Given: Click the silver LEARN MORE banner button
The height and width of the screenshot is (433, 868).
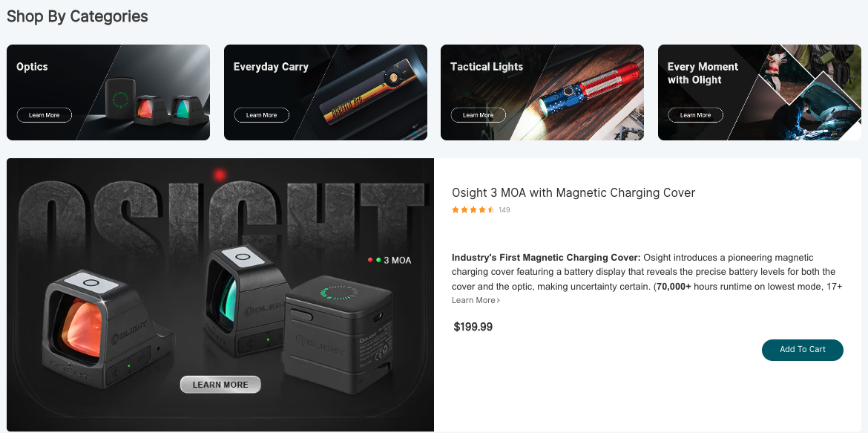Looking at the screenshot, I should click(x=220, y=385).
